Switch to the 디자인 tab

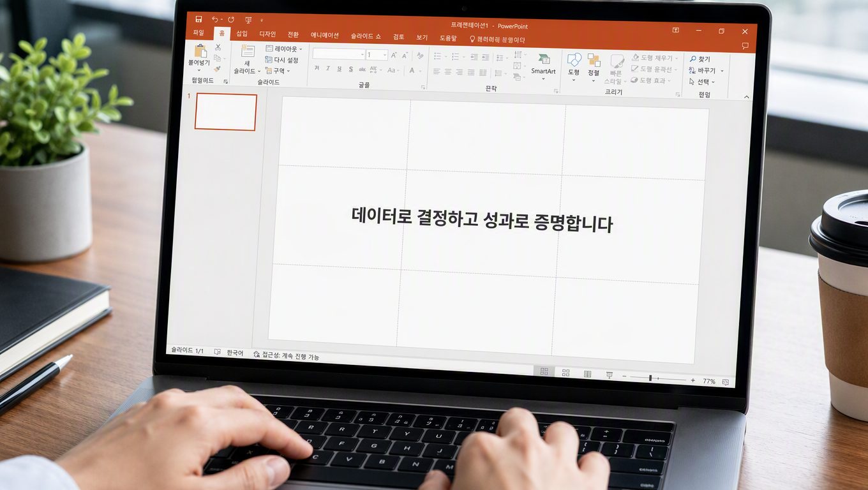(x=267, y=34)
